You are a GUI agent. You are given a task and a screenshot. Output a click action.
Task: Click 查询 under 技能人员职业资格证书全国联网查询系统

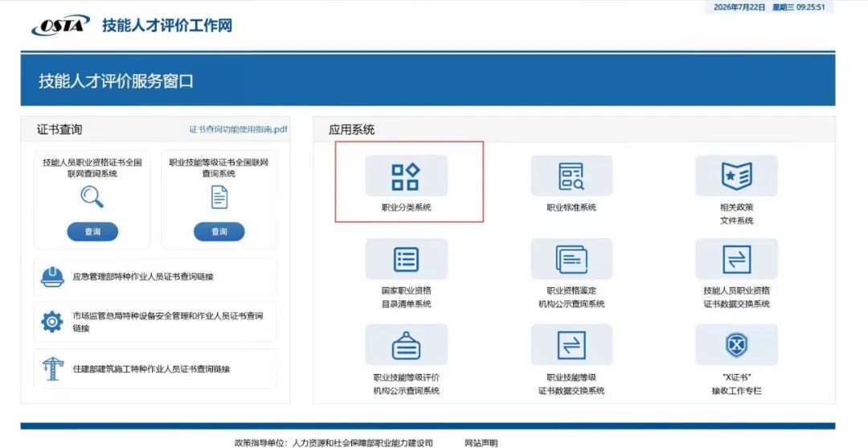(x=92, y=232)
